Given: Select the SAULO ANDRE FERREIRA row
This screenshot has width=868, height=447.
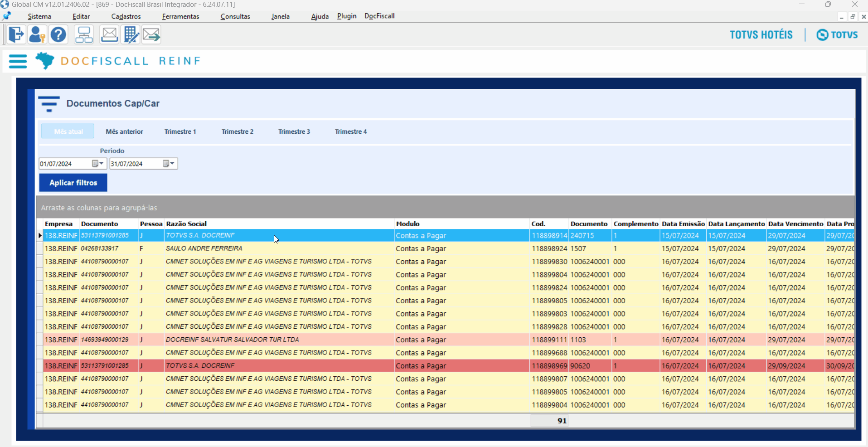Looking at the screenshot, I should point(449,248).
